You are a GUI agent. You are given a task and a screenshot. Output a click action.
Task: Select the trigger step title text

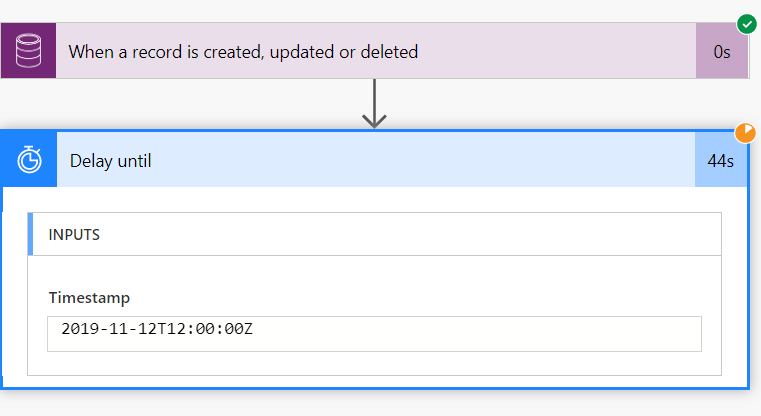243,52
